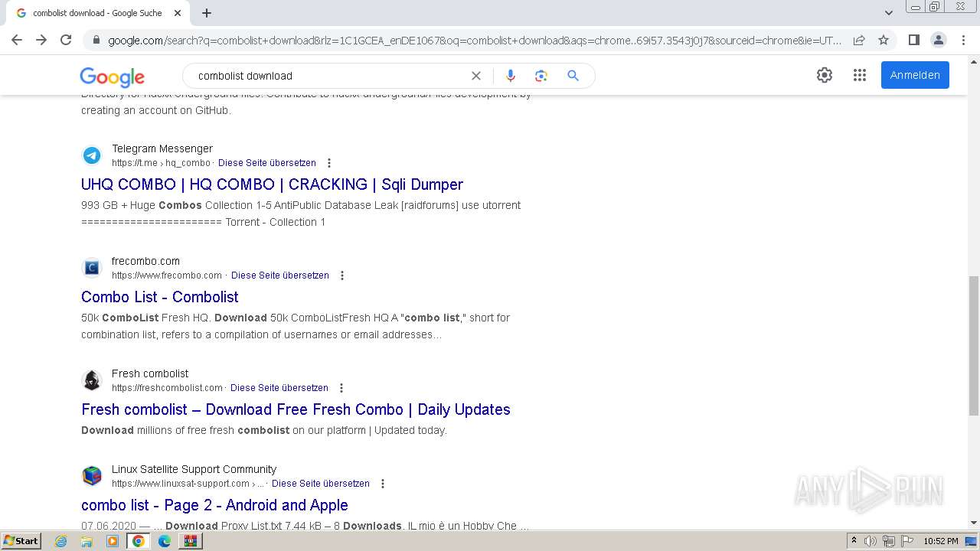
Task: Switch to Chrome in taskbar
Action: (x=139, y=541)
